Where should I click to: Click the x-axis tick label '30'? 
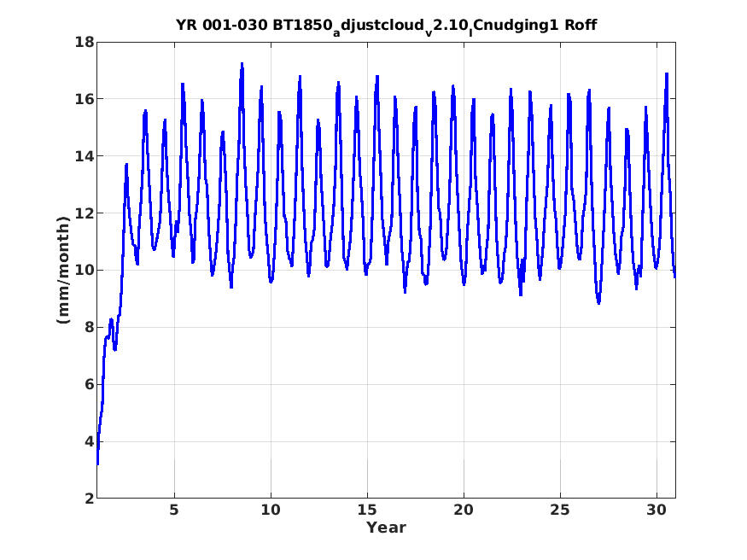pos(657,510)
